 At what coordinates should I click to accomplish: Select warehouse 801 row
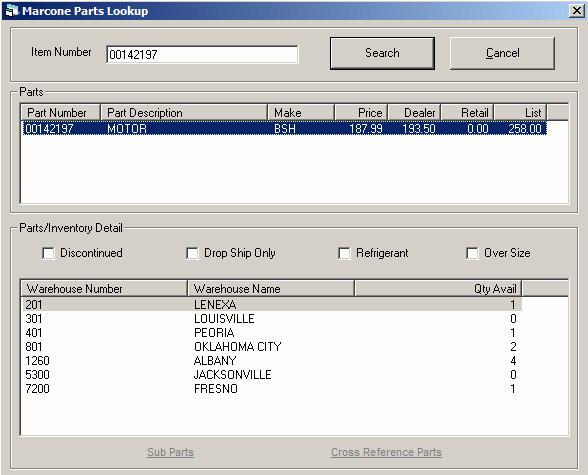272,346
